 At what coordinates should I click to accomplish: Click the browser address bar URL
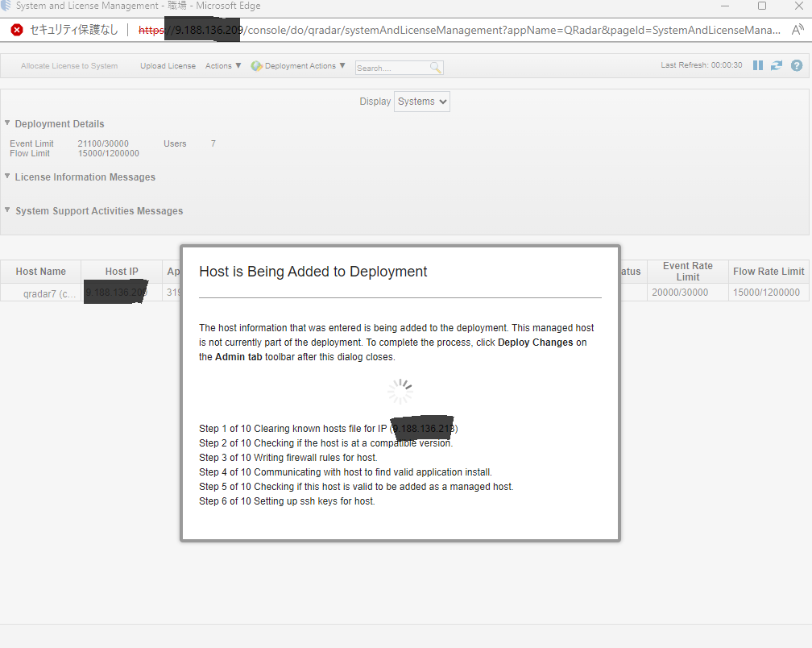point(459,30)
